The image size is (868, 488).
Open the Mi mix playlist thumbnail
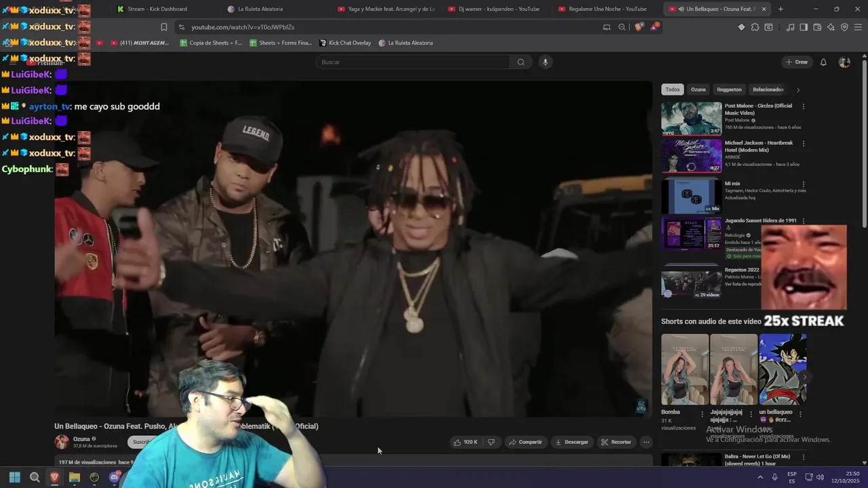692,197
